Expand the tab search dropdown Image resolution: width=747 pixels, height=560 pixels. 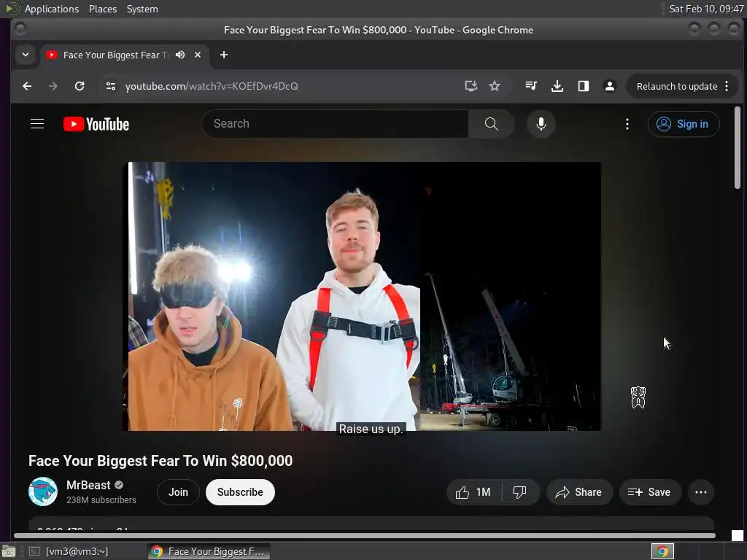[26, 55]
